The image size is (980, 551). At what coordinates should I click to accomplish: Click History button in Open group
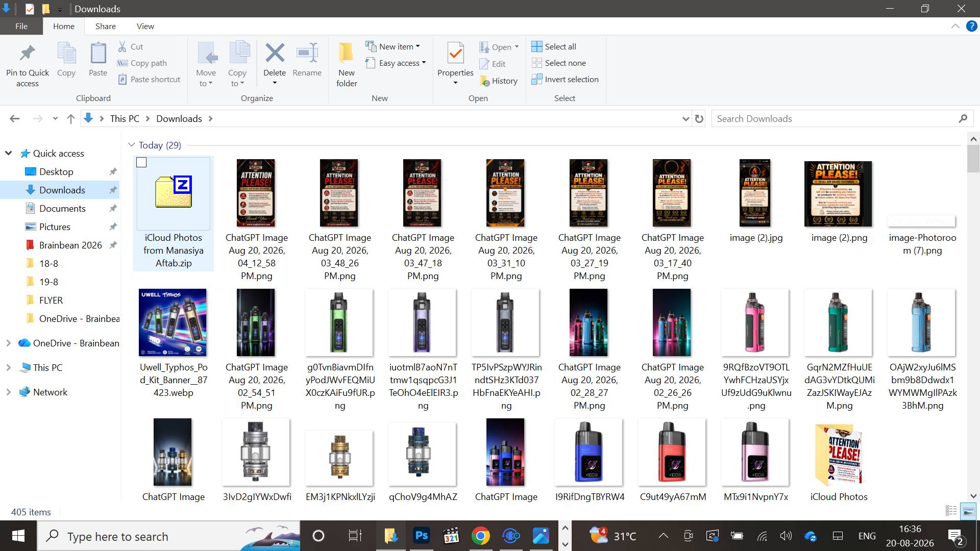click(499, 81)
